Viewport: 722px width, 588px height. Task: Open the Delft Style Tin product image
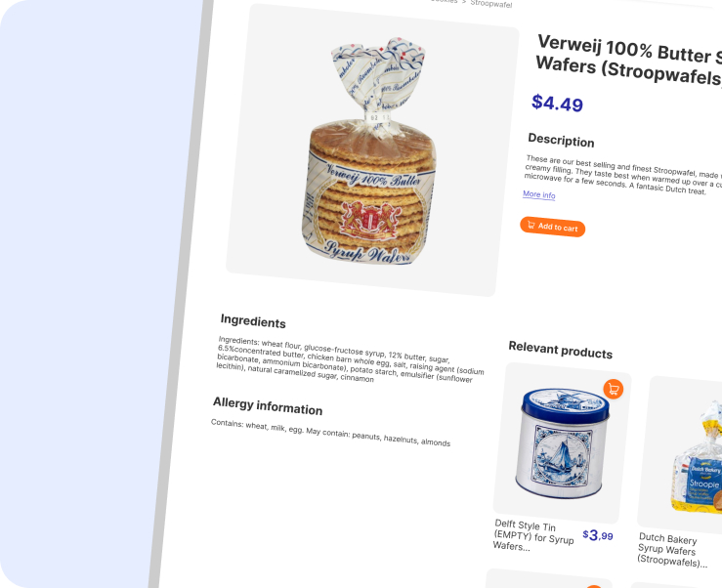[562, 443]
